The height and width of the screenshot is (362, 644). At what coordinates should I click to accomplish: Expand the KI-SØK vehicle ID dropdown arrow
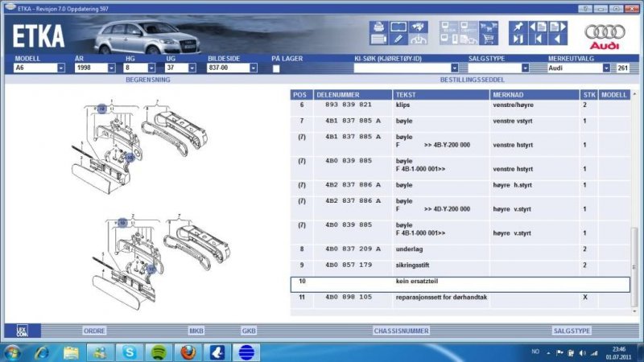454,68
